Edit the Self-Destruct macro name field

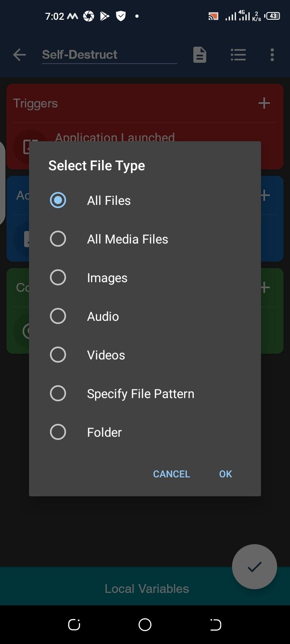110,55
